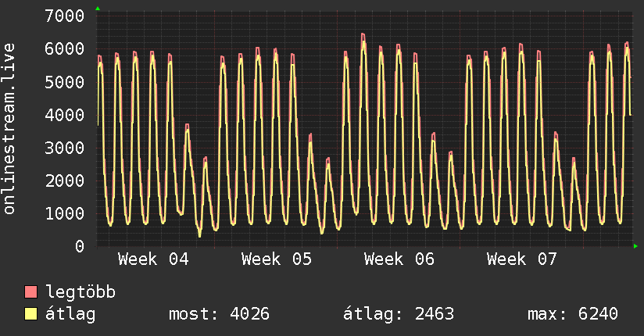
Task: Click the Week 07 axis label
Action: (522, 259)
